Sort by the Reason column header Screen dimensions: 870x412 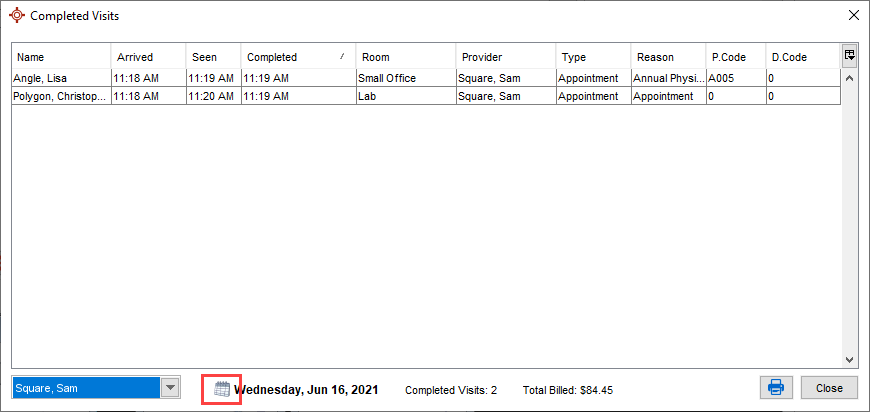point(669,57)
